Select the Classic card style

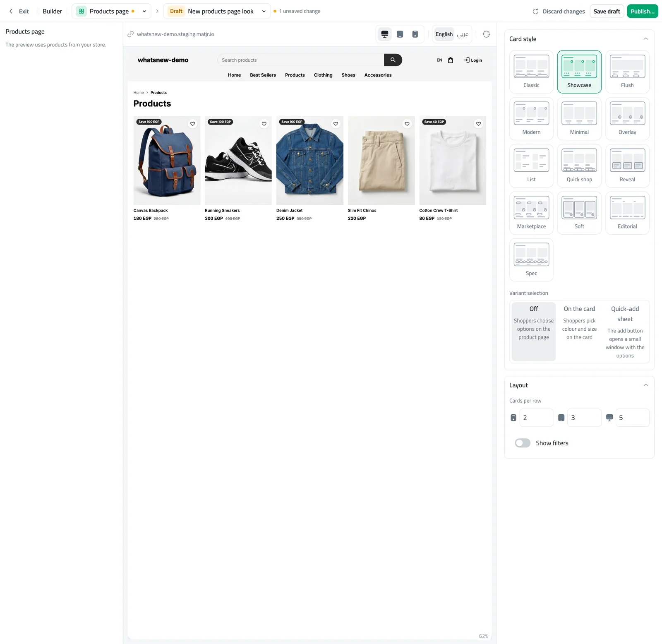click(x=531, y=72)
